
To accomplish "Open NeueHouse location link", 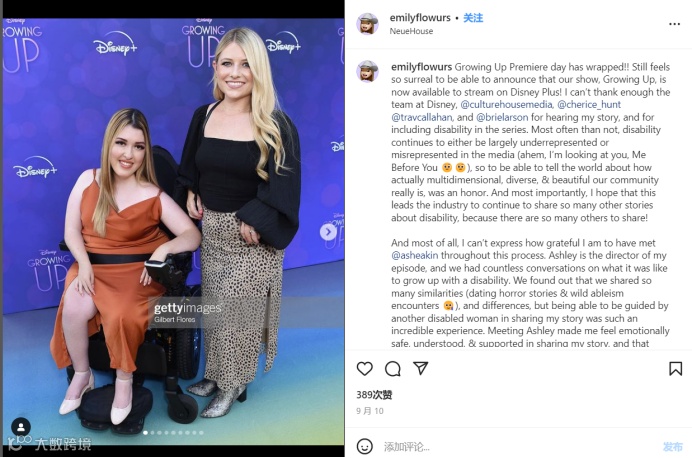I will (411, 31).
